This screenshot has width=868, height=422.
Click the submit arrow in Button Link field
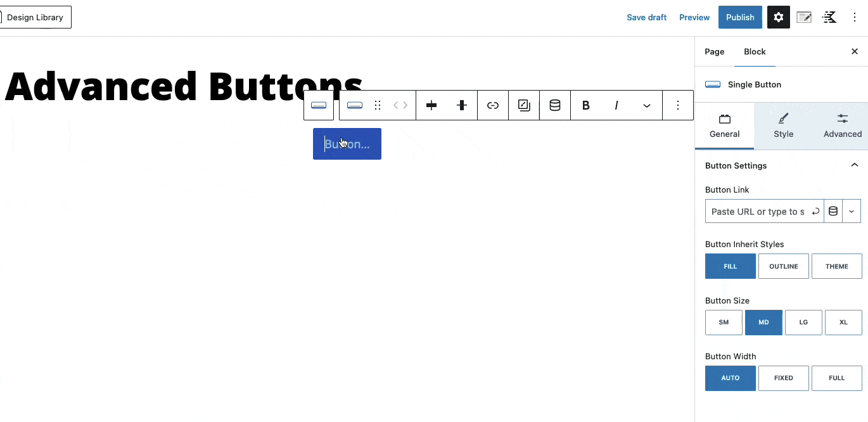click(x=816, y=212)
